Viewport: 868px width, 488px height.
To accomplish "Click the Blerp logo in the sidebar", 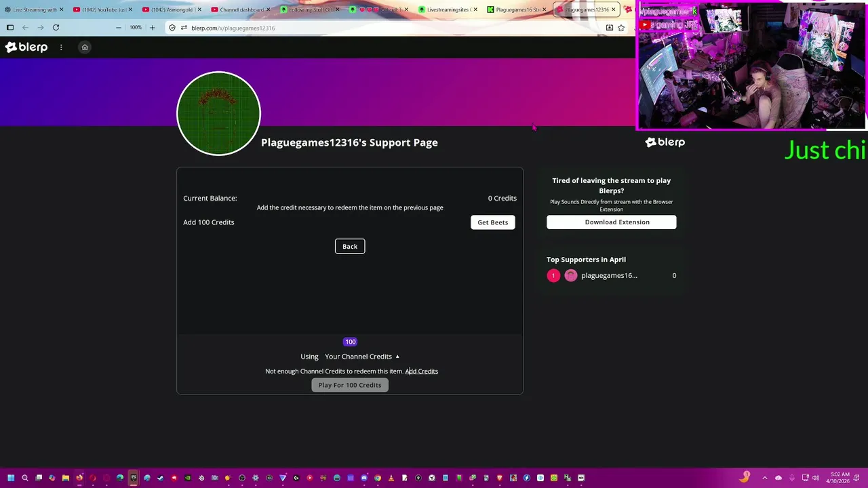I will (665, 142).
